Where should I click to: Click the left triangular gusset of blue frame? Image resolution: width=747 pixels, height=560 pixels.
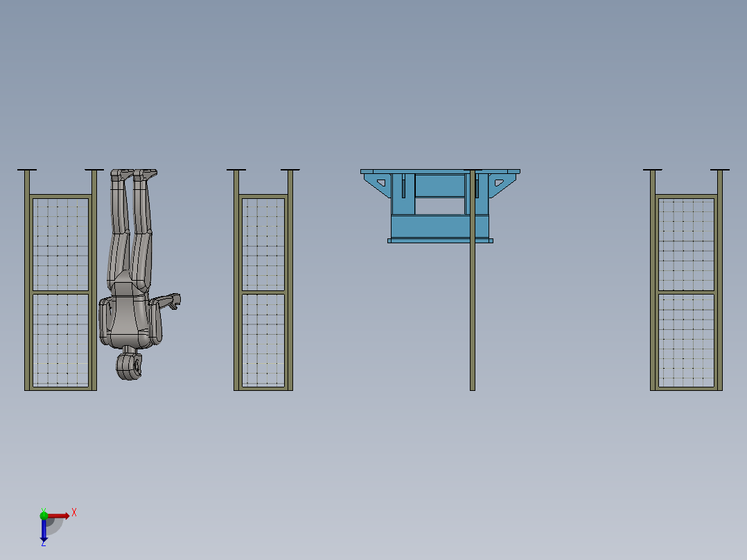377,184
